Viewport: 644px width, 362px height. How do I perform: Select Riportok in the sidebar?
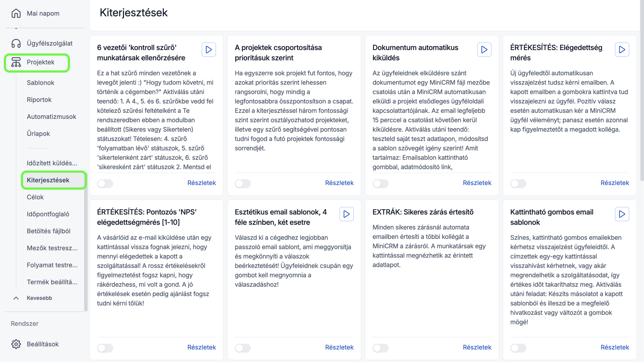click(x=39, y=100)
